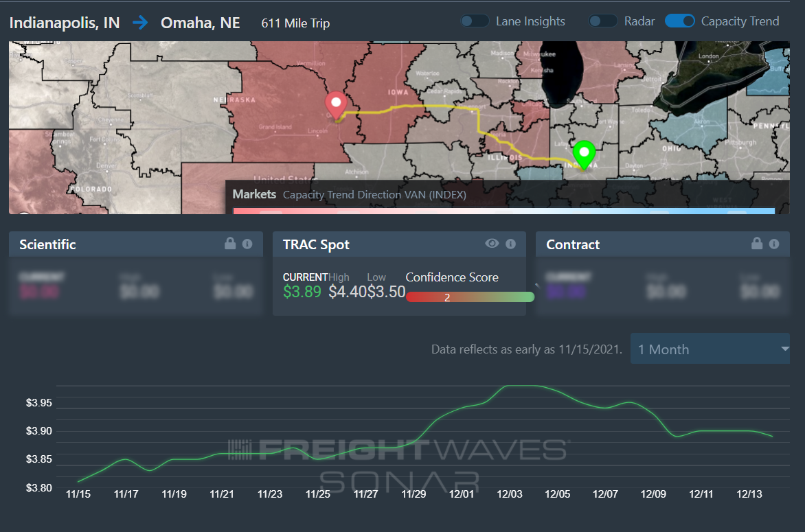
Task: Toggle TRAC Spot eye visibility icon
Action: click(492, 244)
